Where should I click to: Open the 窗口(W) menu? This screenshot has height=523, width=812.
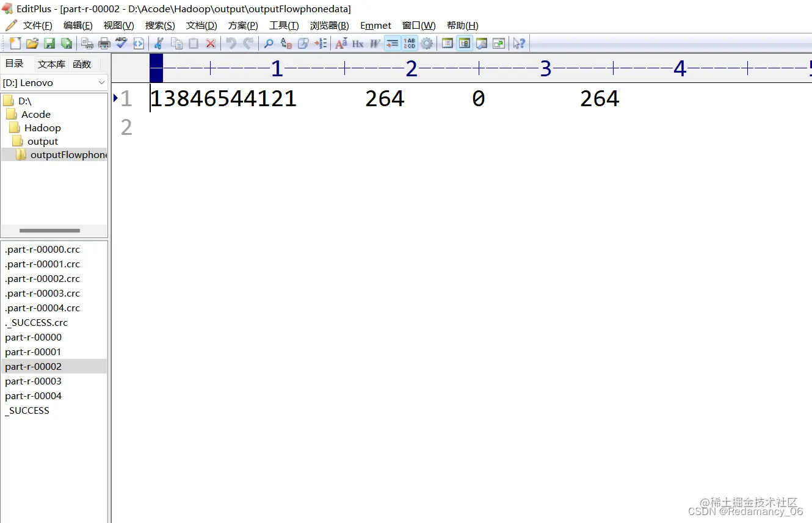tap(419, 26)
